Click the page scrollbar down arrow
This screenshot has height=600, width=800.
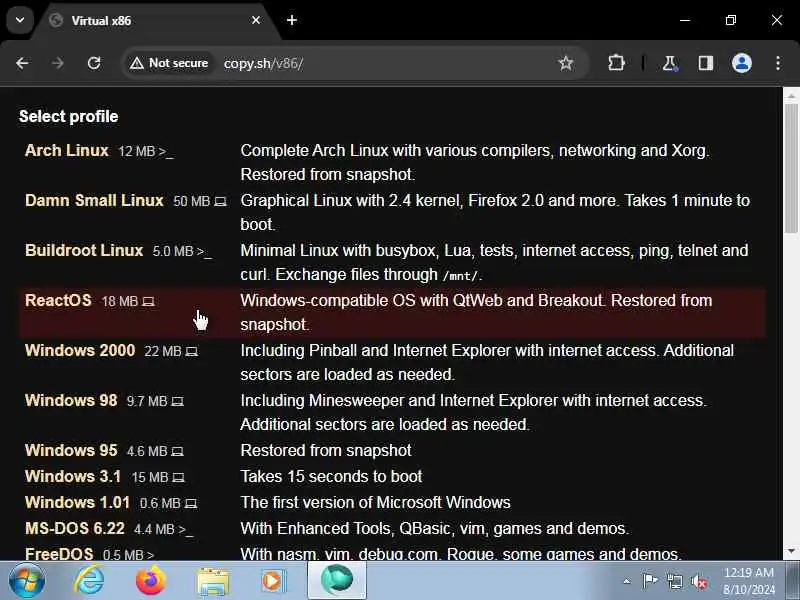pyautogui.click(x=791, y=551)
